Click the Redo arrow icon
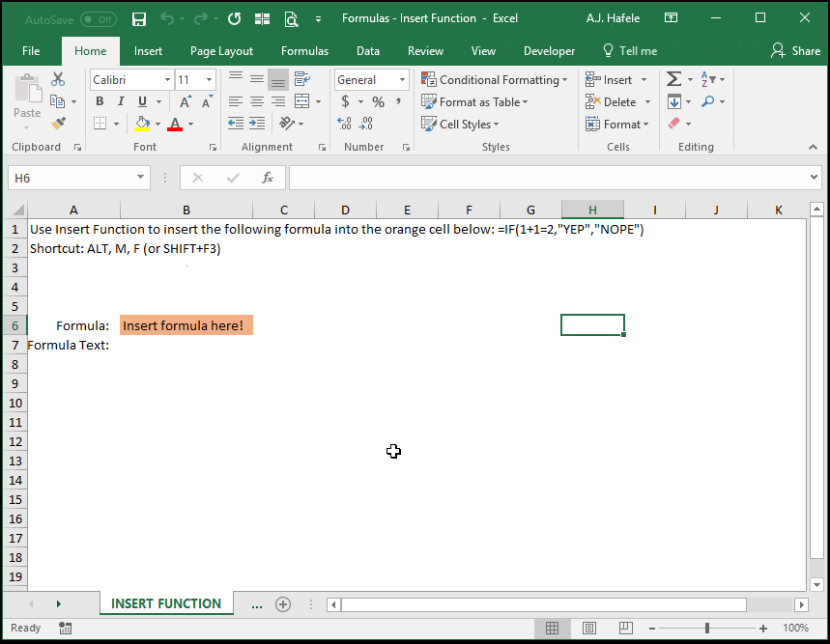This screenshot has width=830, height=644. coord(201,19)
